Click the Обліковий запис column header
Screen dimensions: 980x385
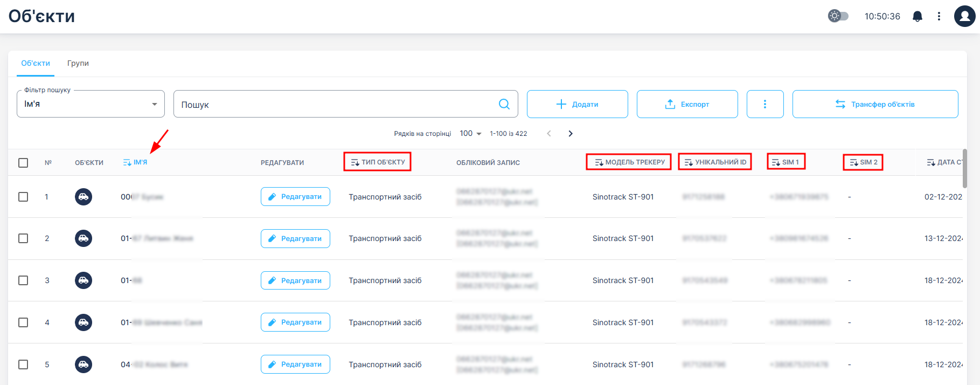coord(488,162)
